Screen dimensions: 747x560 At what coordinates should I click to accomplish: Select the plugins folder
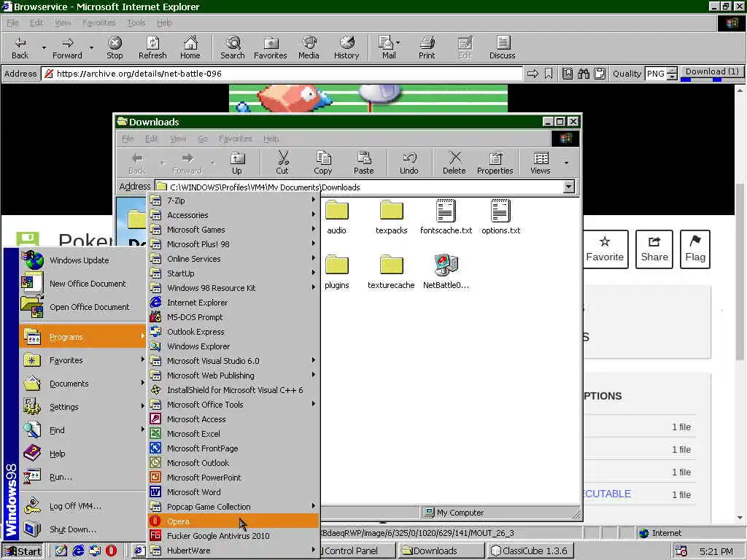[337, 272]
